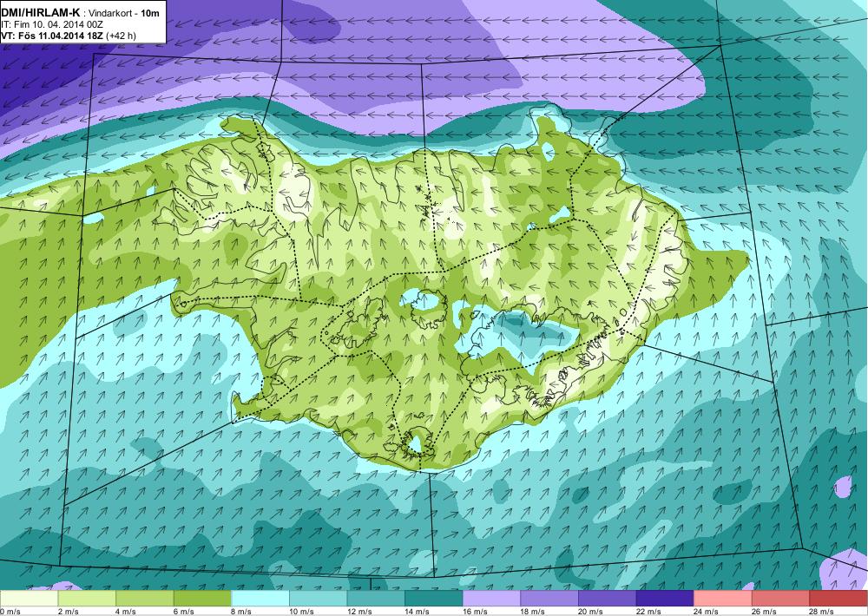Image resolution: width=868 pixels, height=616 pixels.
Task: Pick the legend swatch between 4 and 6 m/s
Action: [144, 599]
